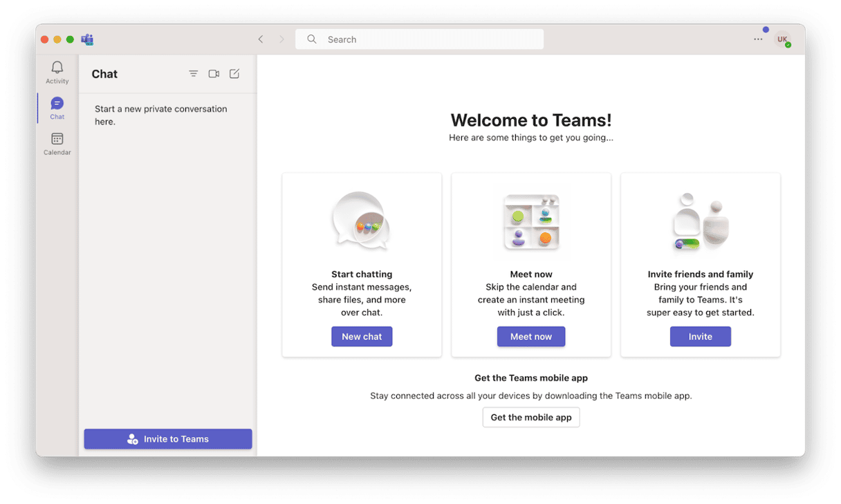The image size is (841, 504).
Task: Click the Invite friends and family illustration
Action: [700, 221]
